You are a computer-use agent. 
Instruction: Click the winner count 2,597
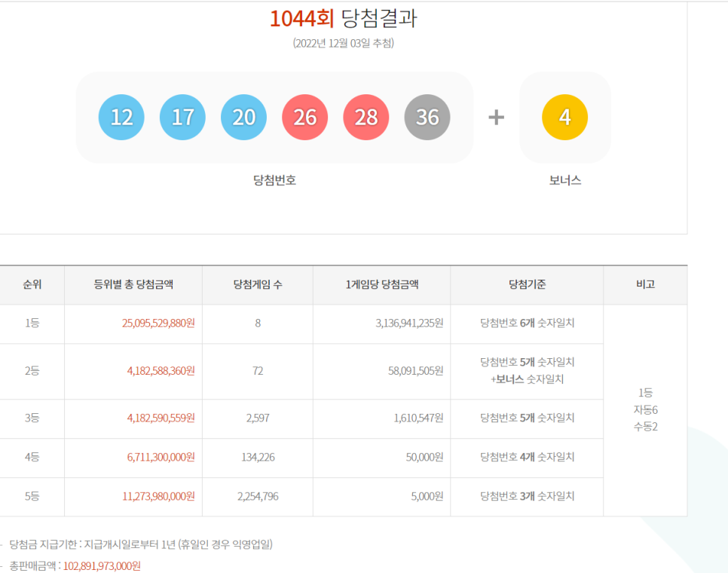258,418
